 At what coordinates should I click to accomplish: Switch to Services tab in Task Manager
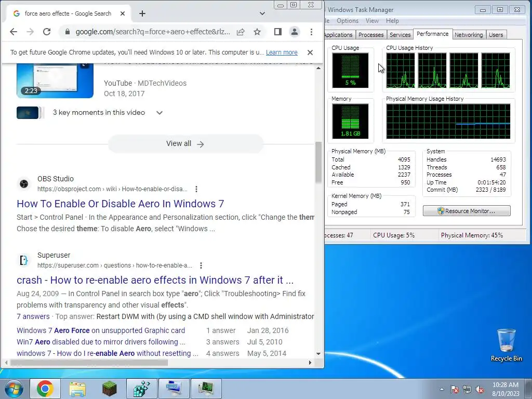pyautogui.click(x=400, y=35)
